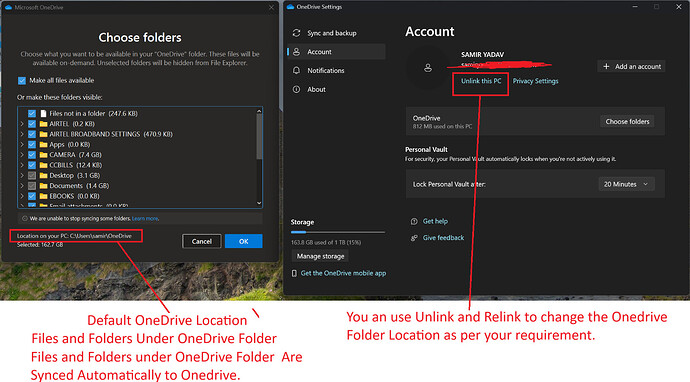Open the Give feedback link

point(443,238)
